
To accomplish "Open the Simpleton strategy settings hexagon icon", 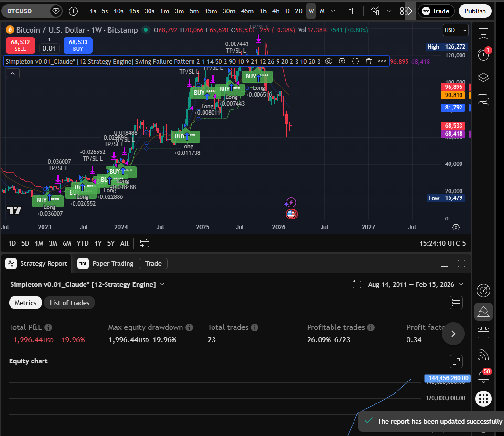I will click(x=342, y=61).
